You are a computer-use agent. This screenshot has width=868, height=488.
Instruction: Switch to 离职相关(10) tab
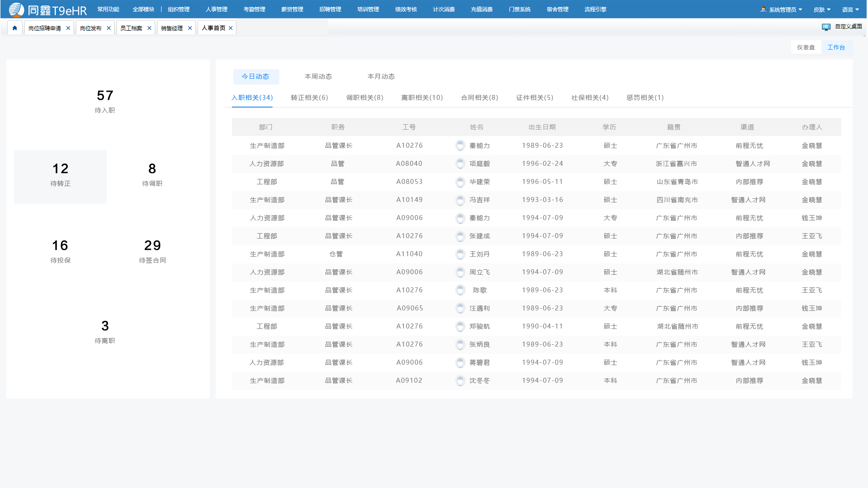[422, 98]
